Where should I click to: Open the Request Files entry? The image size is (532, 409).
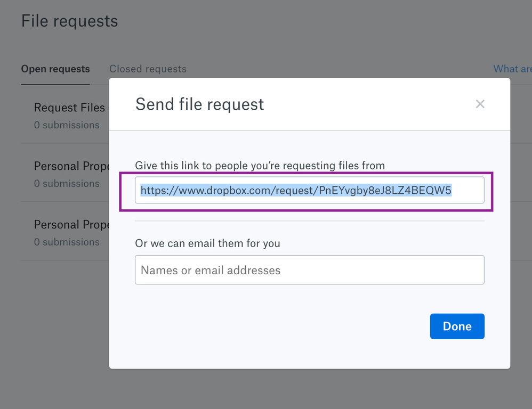tap(69, 108)
